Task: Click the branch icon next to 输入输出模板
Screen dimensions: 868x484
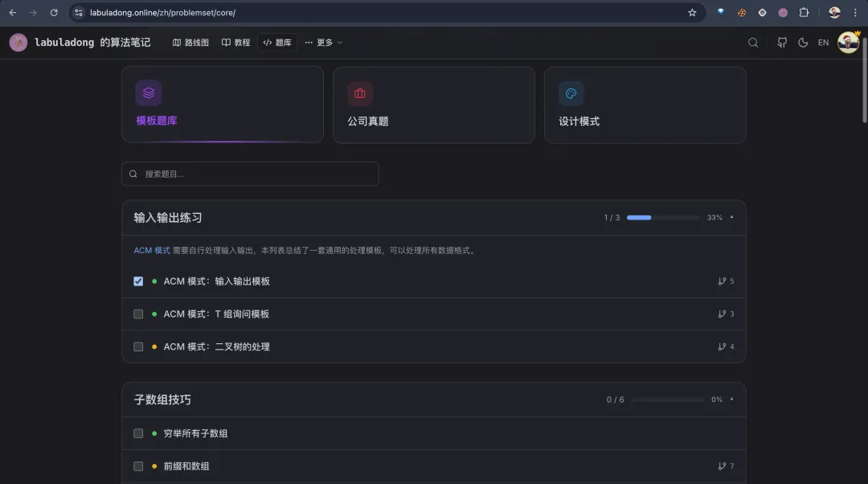Action: click(x=723, y=281)
